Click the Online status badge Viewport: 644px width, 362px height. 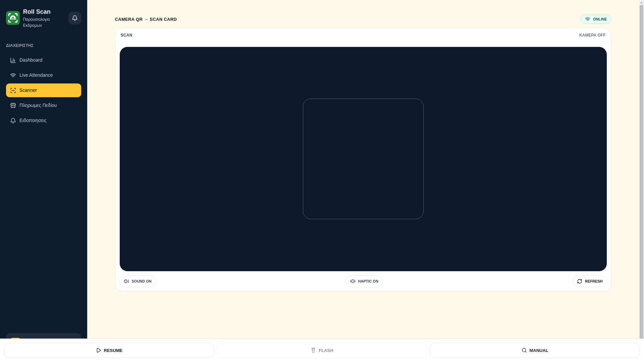pos(596,19)
